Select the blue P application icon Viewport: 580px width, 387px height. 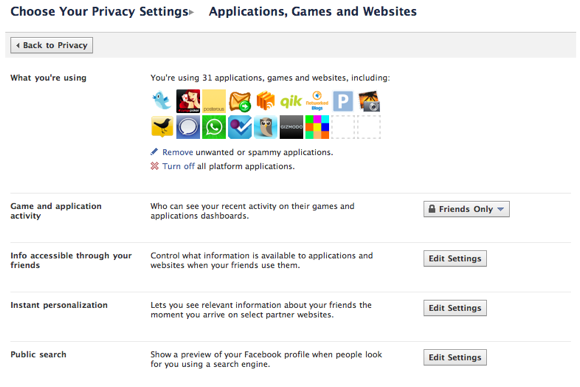coord(343,101)
